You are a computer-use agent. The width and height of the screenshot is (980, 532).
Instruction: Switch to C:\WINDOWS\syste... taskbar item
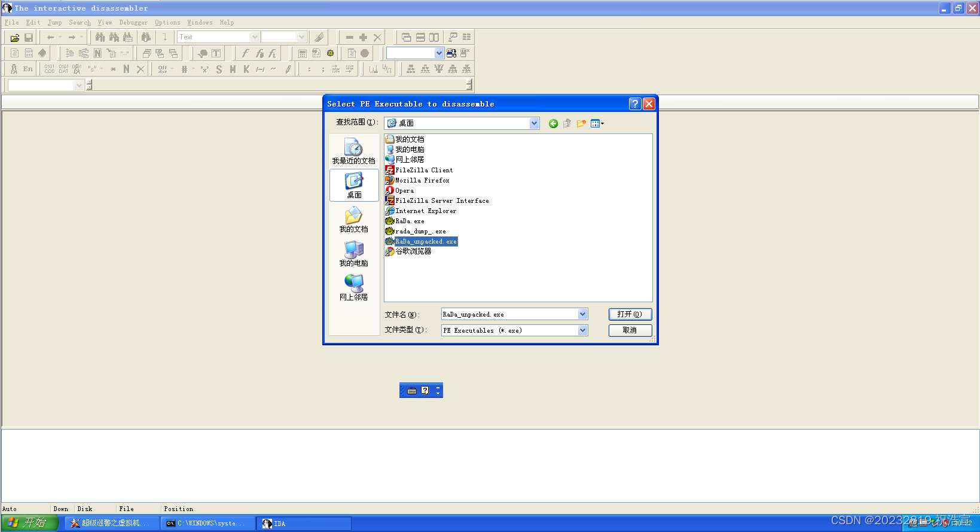pos(208,524)
